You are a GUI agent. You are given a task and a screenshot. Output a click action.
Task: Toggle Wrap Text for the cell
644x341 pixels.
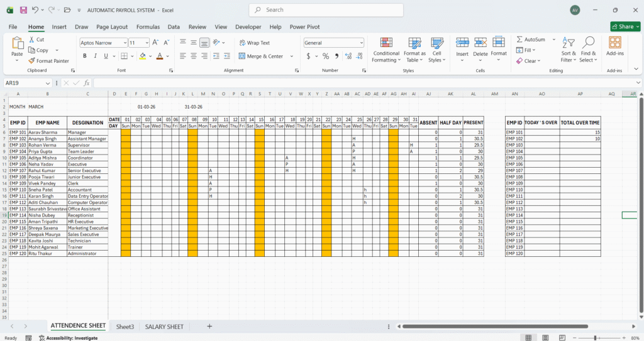(254, 43)
